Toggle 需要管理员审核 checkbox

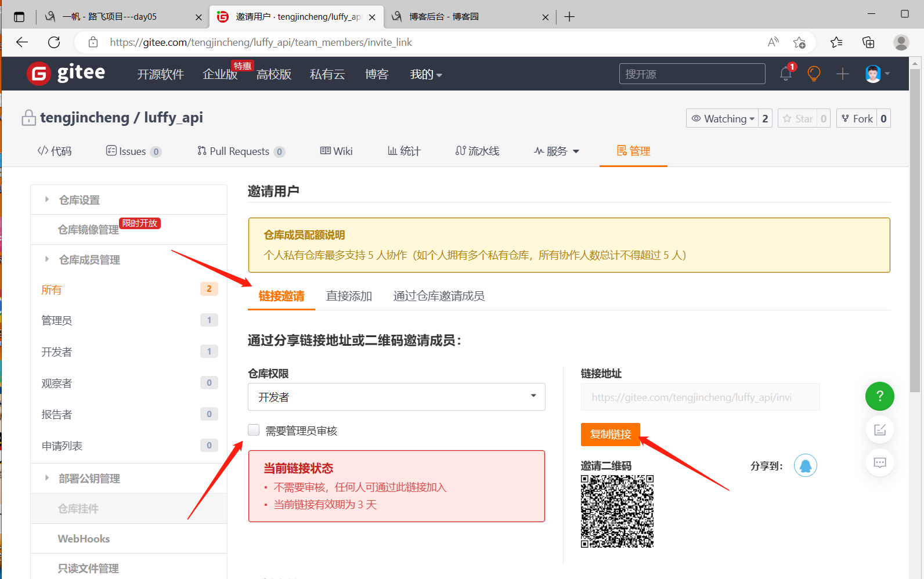pyautogui.click(x=254, y=430)
